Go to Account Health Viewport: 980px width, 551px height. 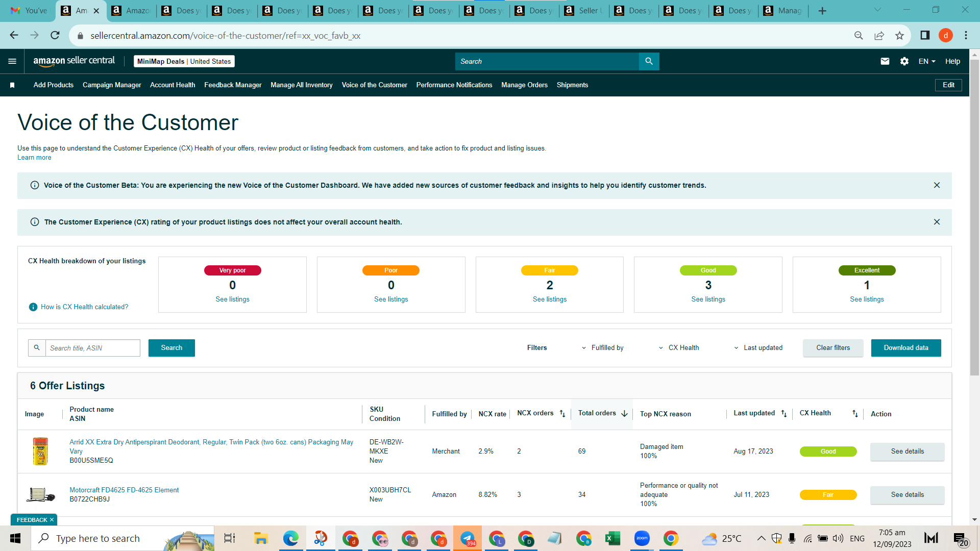173,85
